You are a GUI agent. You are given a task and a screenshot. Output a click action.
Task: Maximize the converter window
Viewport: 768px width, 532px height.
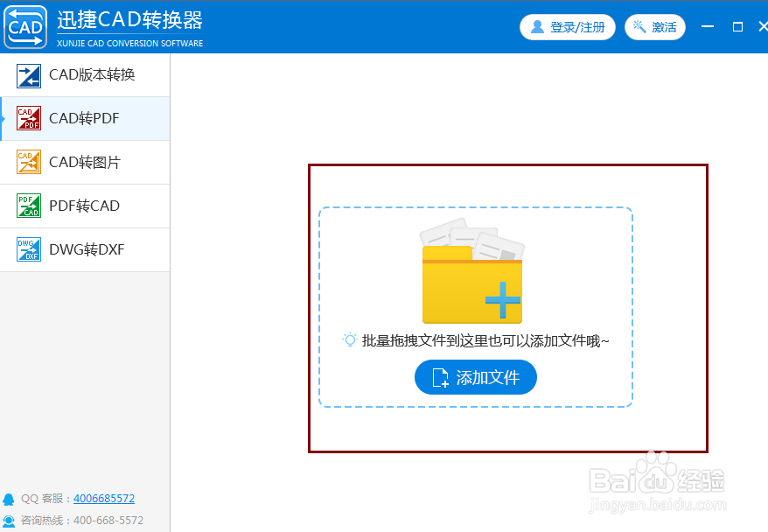tap(737, 27)
